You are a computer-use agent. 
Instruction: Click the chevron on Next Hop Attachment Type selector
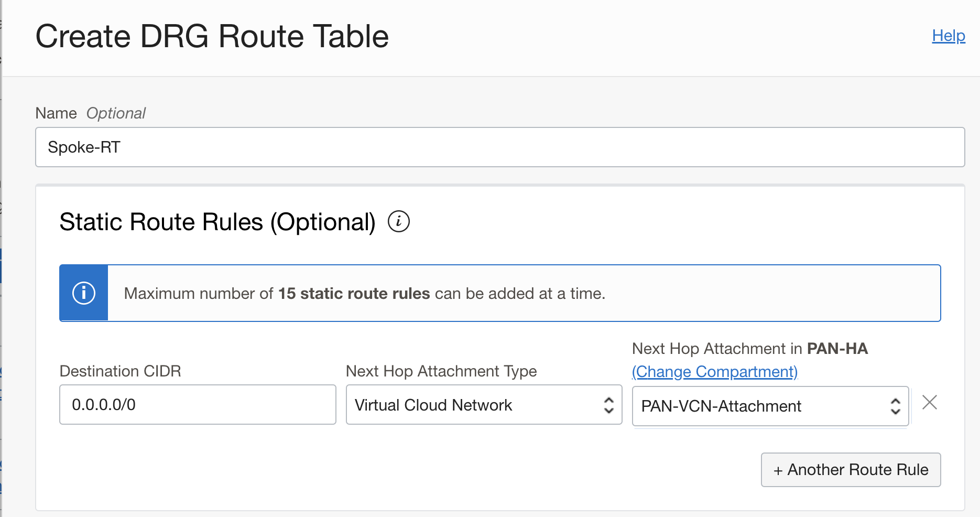609,405
